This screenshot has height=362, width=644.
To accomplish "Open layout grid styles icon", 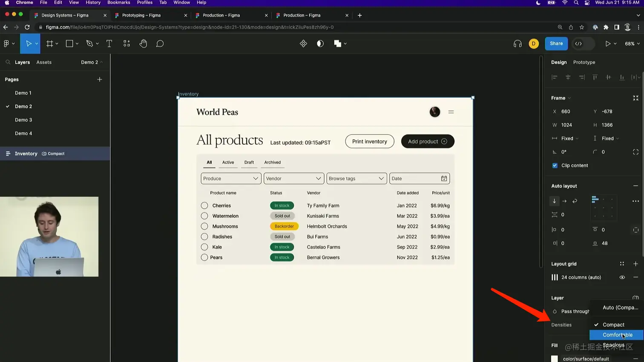I will (x=622, y=264).
